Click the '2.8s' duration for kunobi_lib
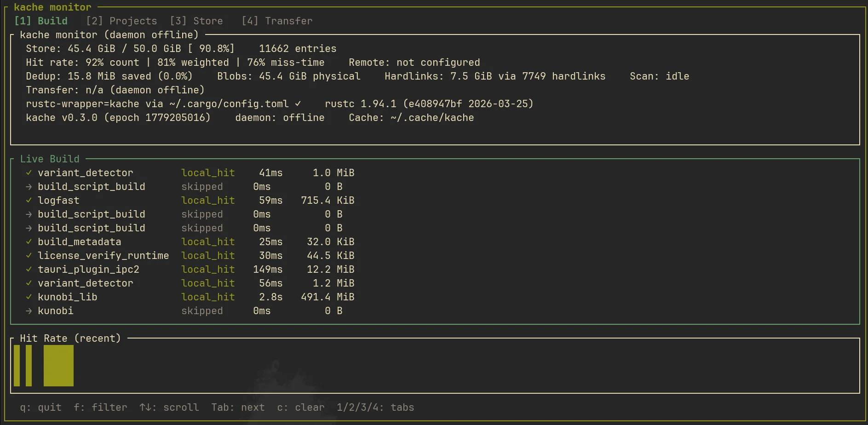The width and height of the screenshot is (868, 425). (x=271, y=297)
